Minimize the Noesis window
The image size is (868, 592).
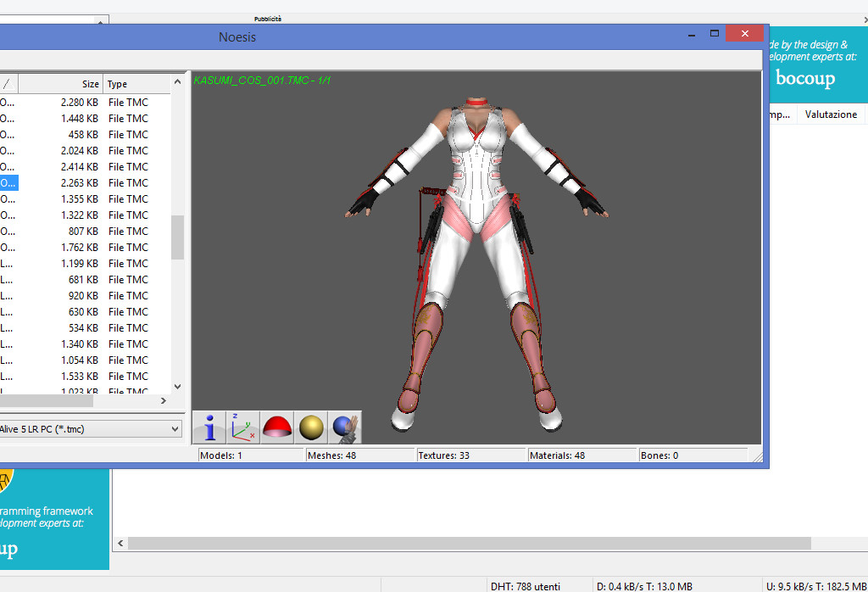pyautogui.click(x=692, y=34)
